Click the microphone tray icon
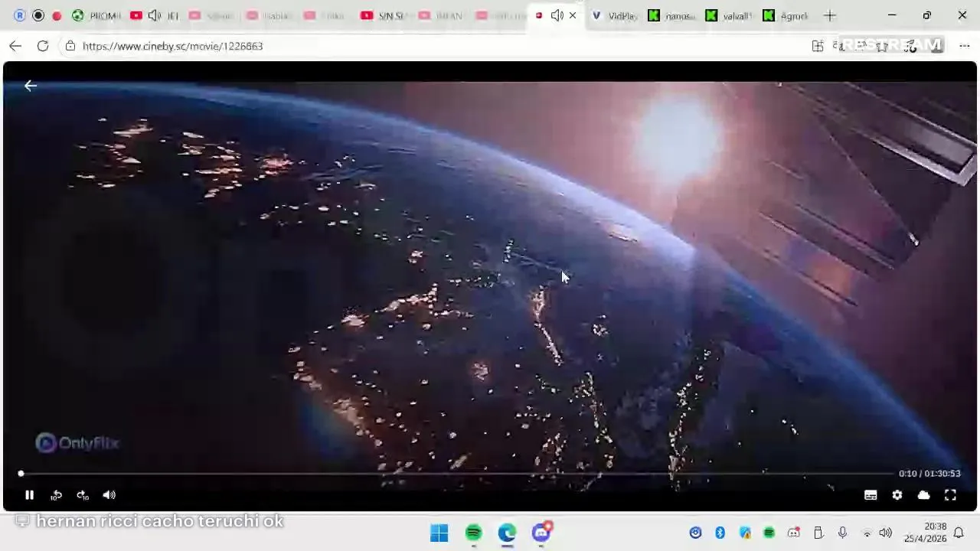 pos(842,533)
